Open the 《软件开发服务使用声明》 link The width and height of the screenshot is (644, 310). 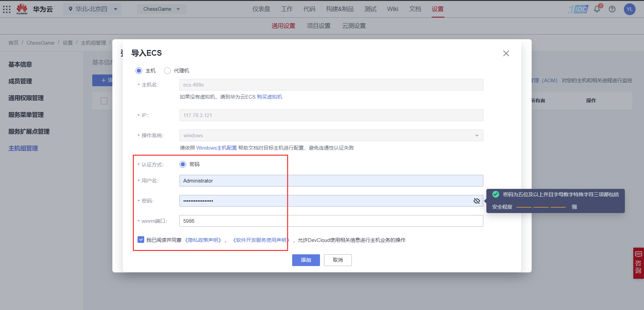[261, 240]
